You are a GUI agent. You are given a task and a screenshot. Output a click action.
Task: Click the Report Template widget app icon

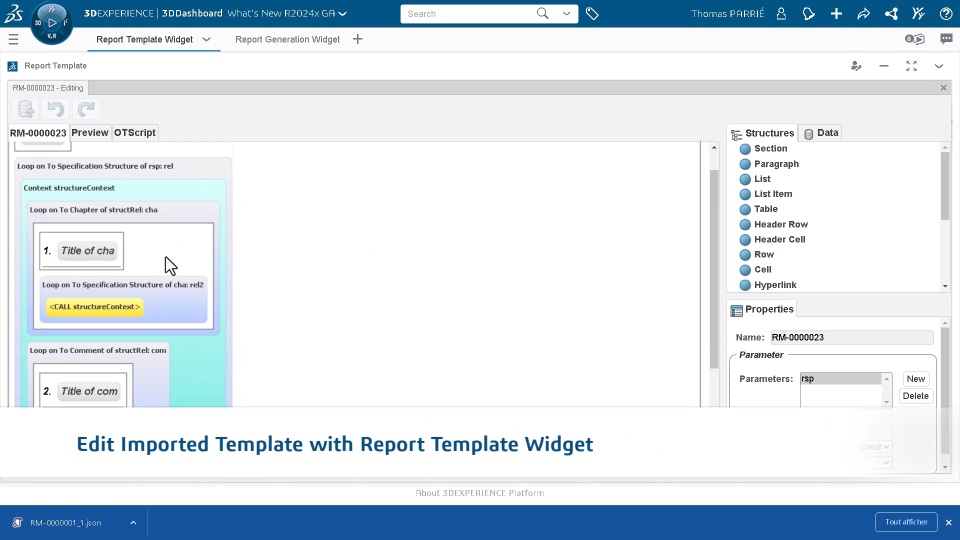[12, 66]
